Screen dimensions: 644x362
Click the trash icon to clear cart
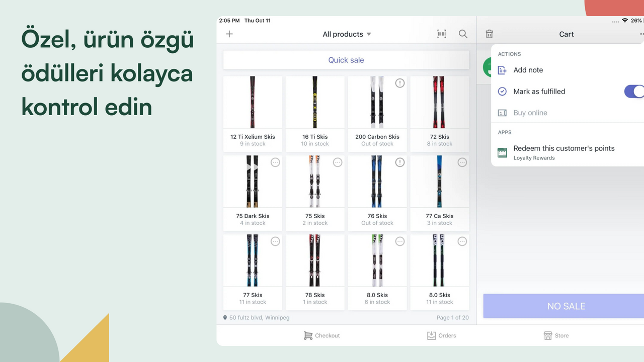click(x=489, y=34)
